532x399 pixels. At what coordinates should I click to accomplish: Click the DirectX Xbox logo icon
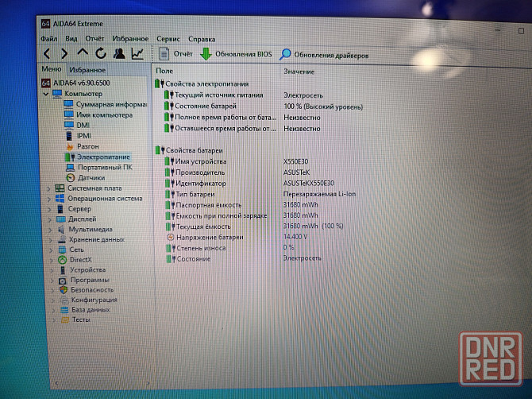pos(62,260)
